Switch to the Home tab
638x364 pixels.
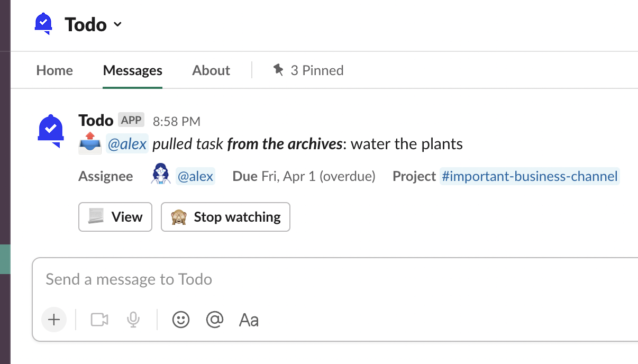[54, 70]
